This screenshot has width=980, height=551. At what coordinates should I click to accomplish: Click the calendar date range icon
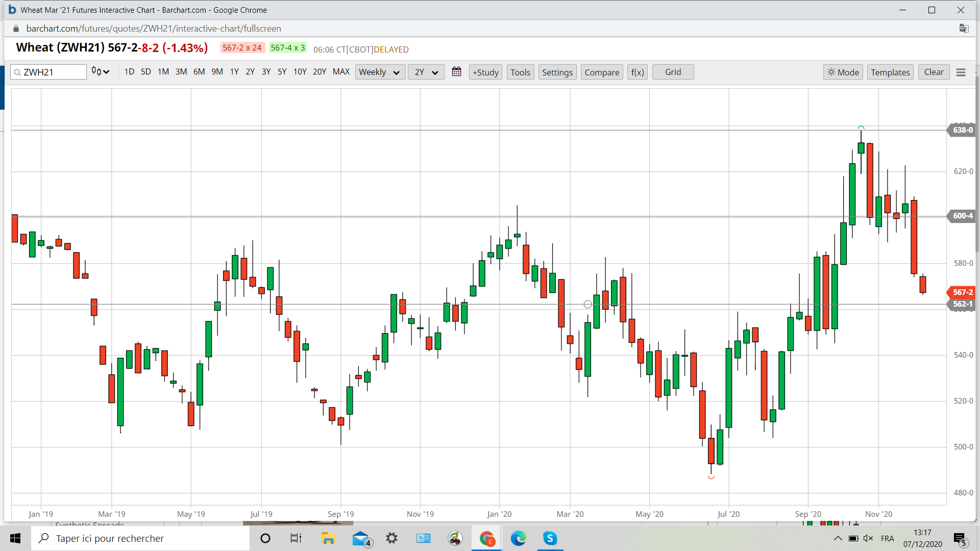456,72
